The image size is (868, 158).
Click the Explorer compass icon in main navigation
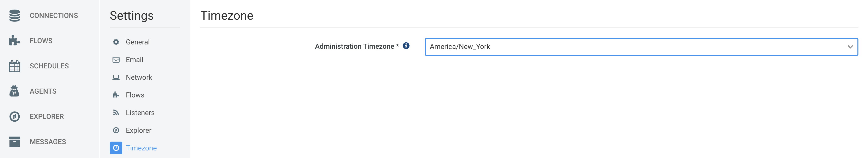[15, 116]
